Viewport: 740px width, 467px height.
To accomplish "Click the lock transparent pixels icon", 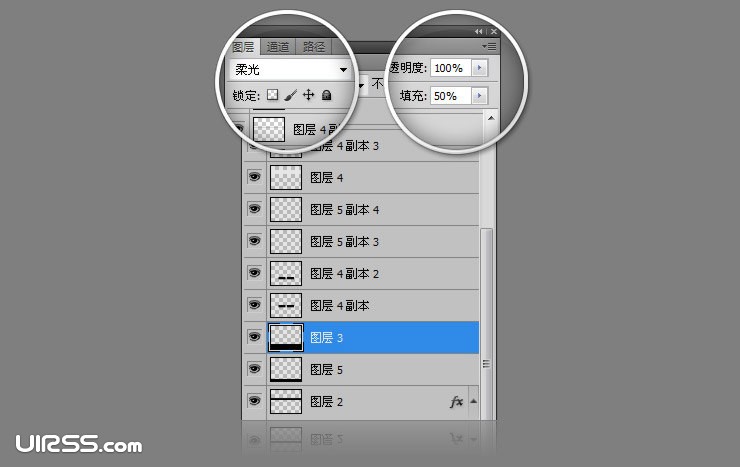I will [x=272, y=95].
